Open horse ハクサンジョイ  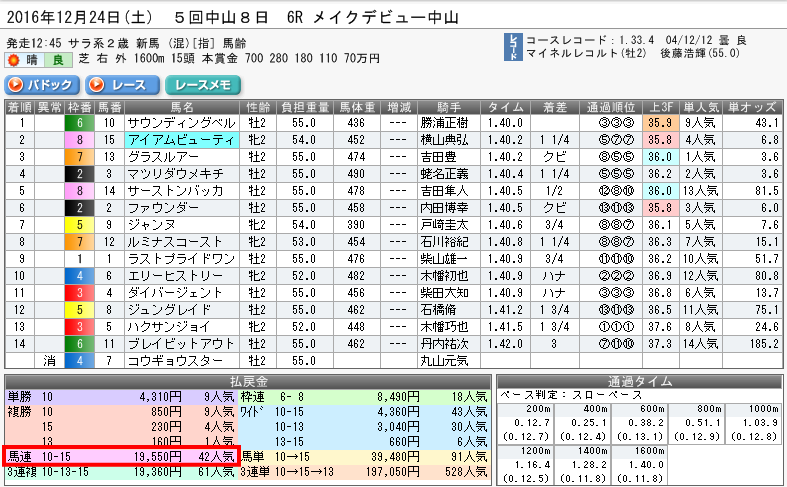click(x=169, y=327)
